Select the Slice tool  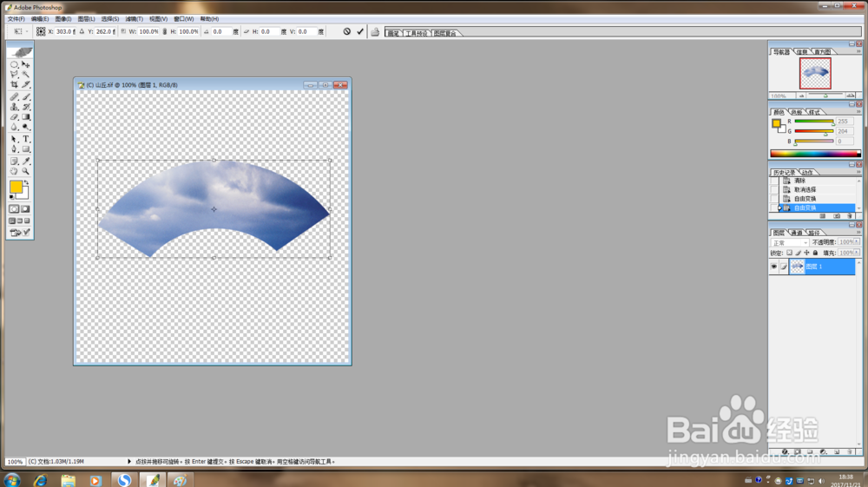tap(25, 85)
